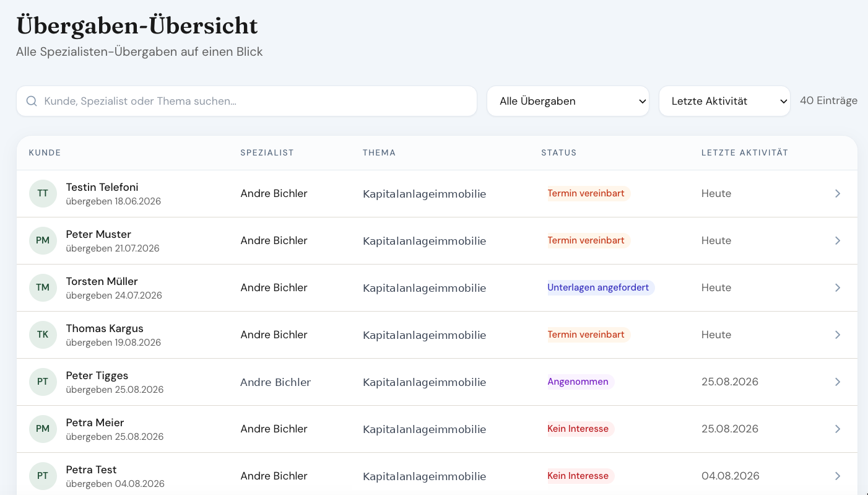
Task: Click the chevron arrow on Petra Meier's row
Action: (x=838, y=429)
